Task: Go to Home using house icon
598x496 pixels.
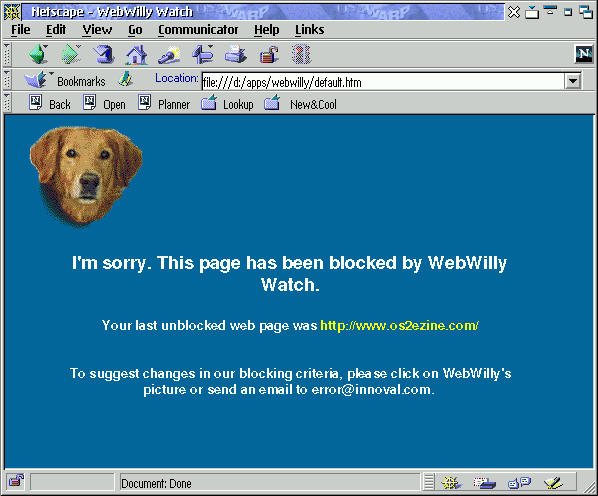Action: coord(137,55)
